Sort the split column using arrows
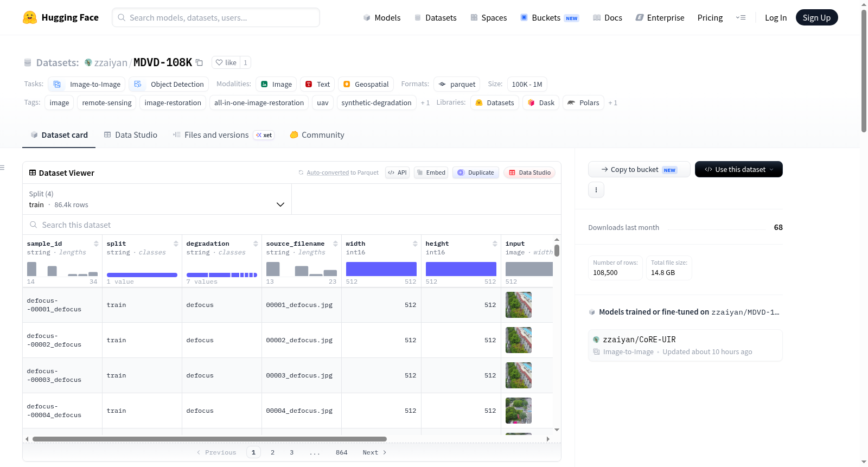This screenshot has height=467, width=868. (x=176, y=244)
